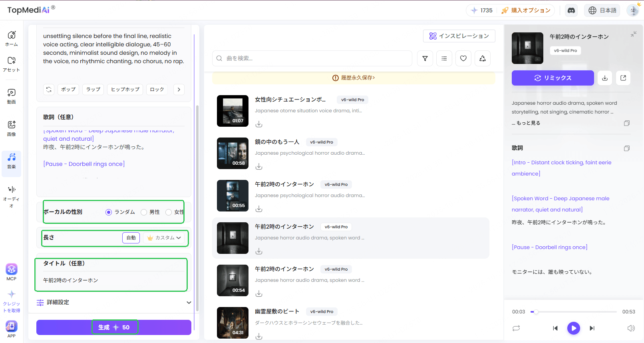Open the list view icon
This screenshot has height=343, width=644.
tap(444, 58)
